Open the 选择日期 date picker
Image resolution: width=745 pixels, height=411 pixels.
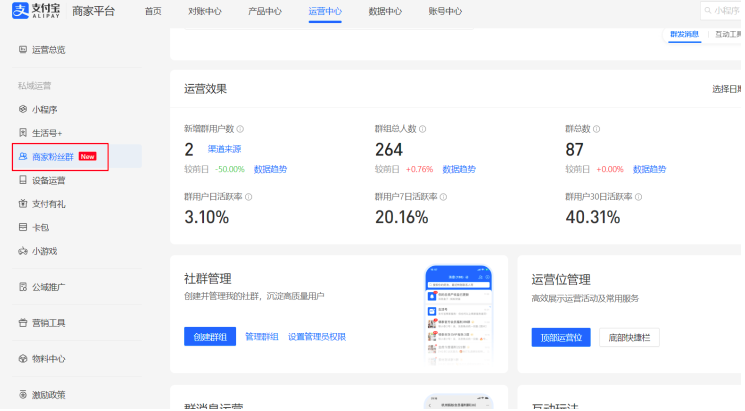727,89
